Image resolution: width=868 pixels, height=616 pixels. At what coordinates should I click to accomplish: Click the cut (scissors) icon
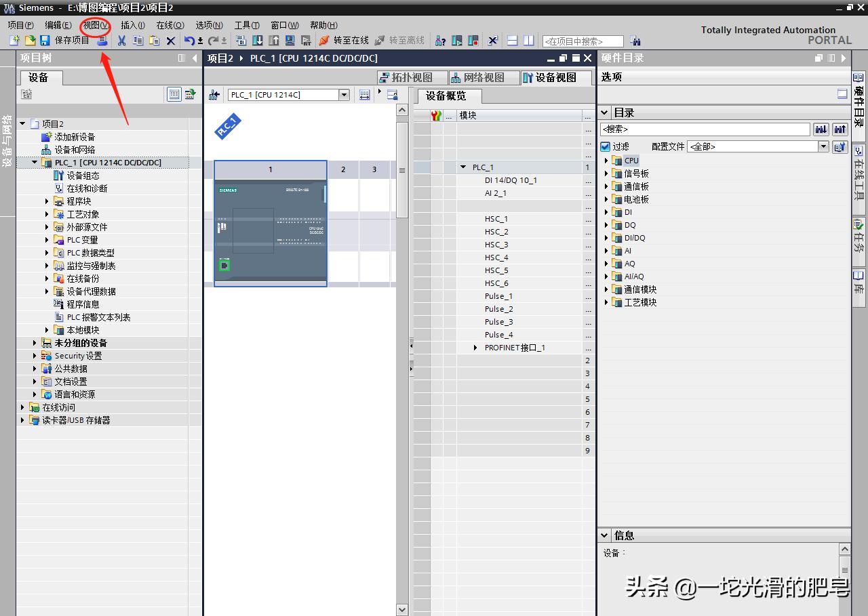[x=121, y=41]
